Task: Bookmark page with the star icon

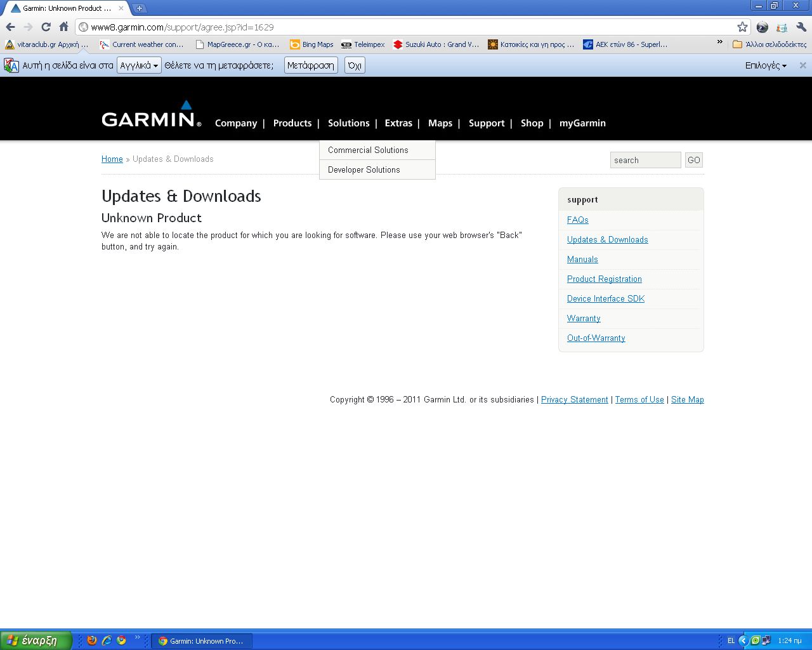Action: click(742, 27)
